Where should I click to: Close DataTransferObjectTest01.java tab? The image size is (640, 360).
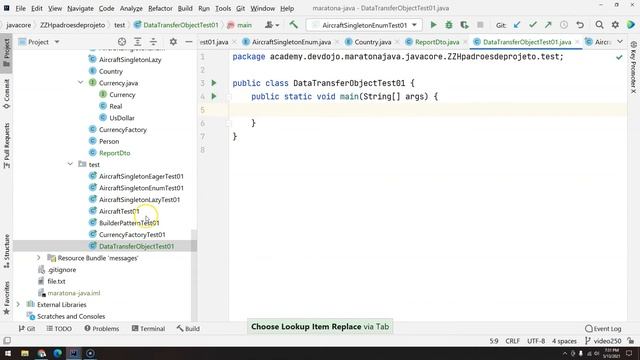tap(577, 42)
